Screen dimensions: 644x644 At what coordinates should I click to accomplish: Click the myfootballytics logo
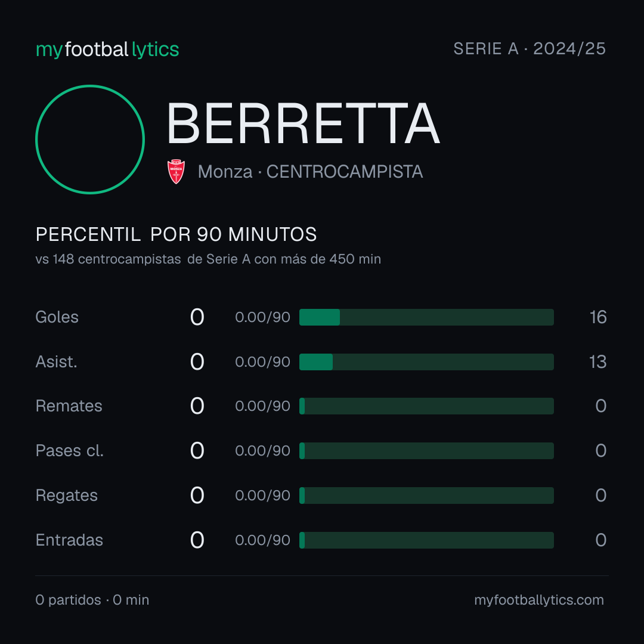click(x=107, y=49)
